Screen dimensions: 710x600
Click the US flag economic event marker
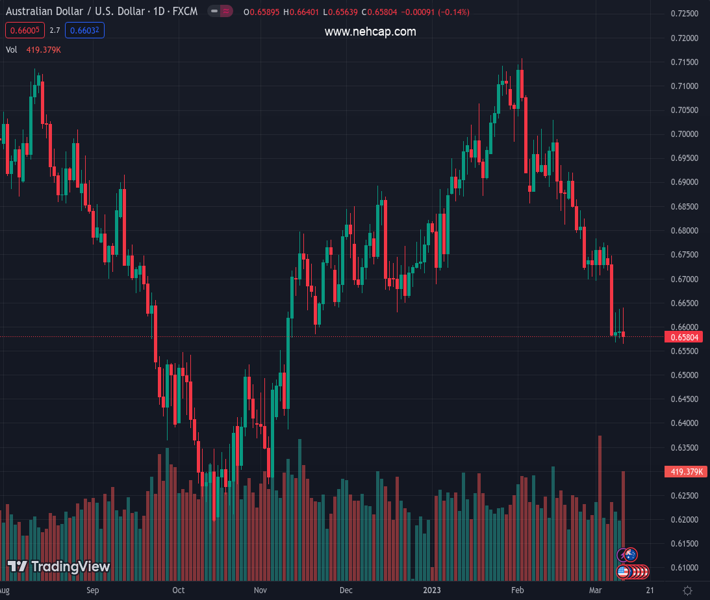[x=624, y=572]
